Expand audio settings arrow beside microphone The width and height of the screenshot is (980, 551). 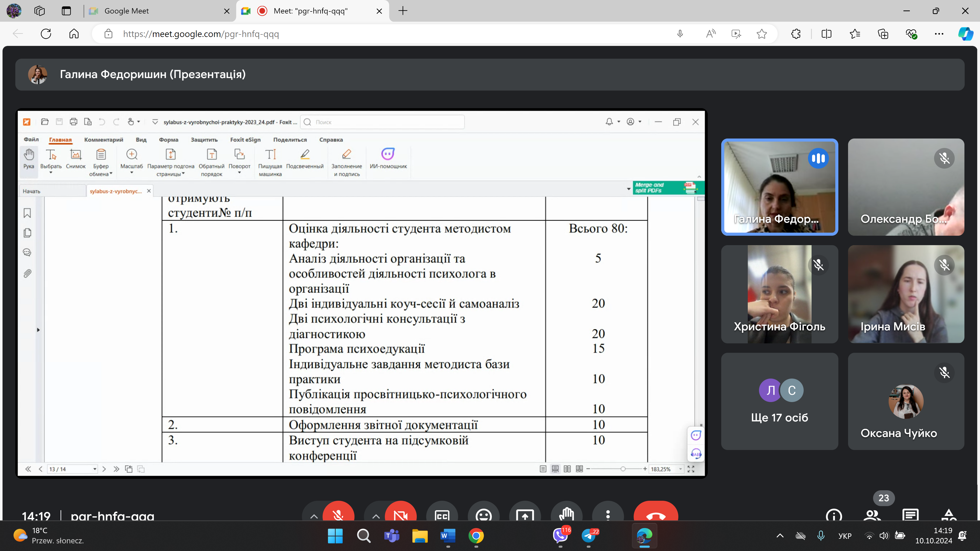[x=314, y=516]
